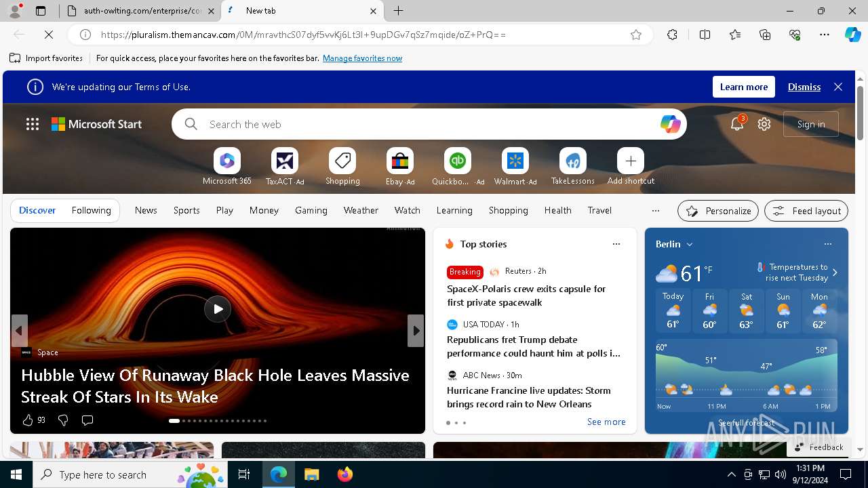This screenshot has width=868, height=488.
Task: Click the Learn more button
Action: pos(744,87)
